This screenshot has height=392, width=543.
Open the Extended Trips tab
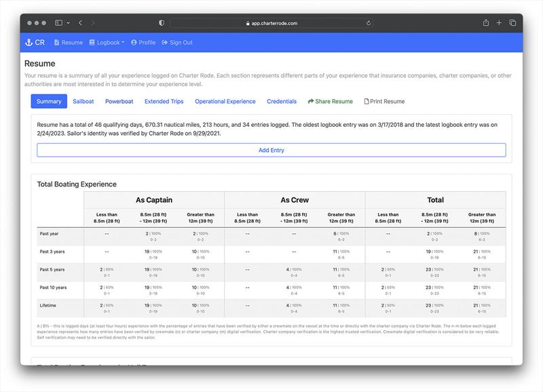pos(164,101)
